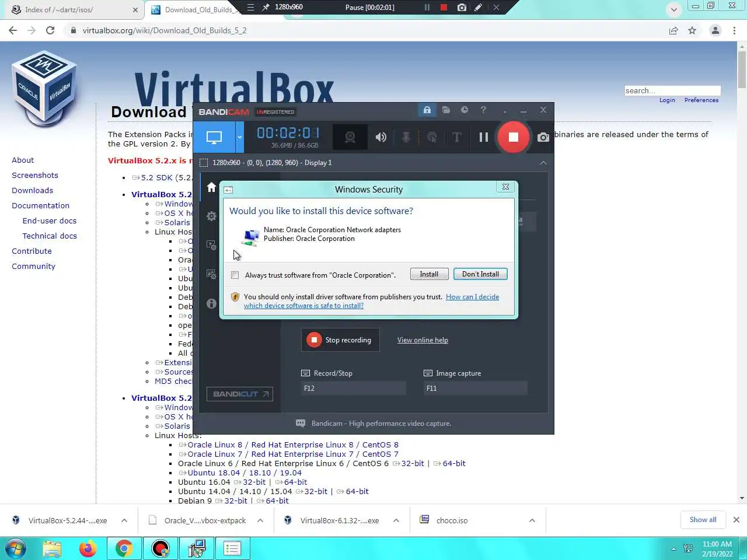Image resolution: width=747 pixels, height=560 pixels.
Task: Expand options for choco.iso download
Action: 532,520
